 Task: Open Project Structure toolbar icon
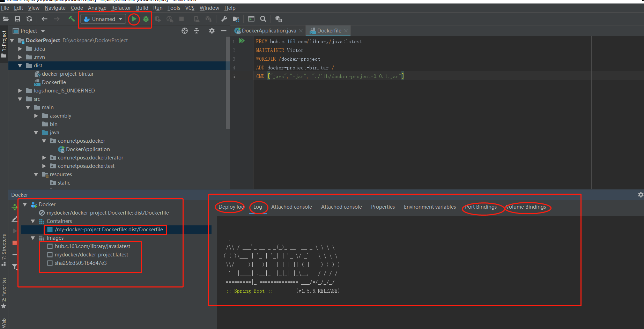pyautogui.click(x=236, y=19)
